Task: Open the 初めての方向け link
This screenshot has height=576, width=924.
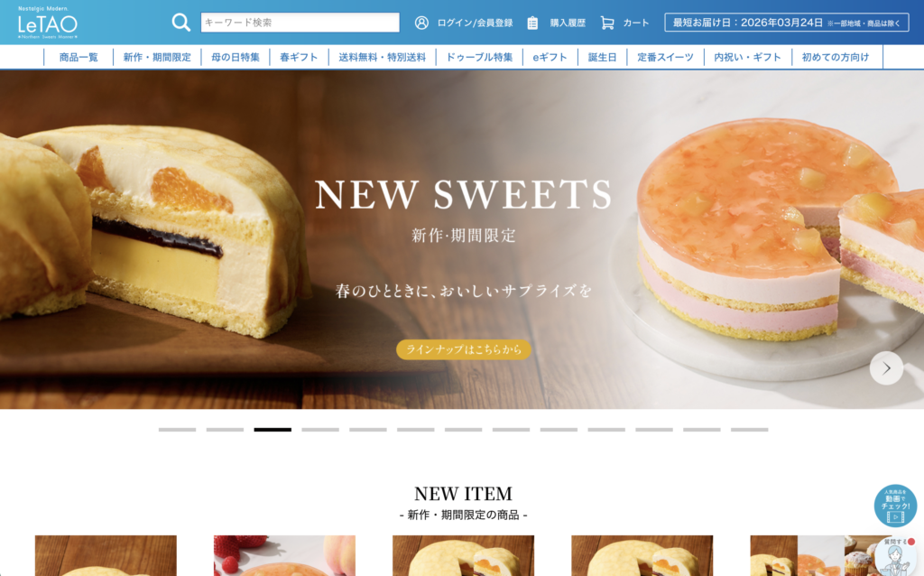Action: click(835, 57)
